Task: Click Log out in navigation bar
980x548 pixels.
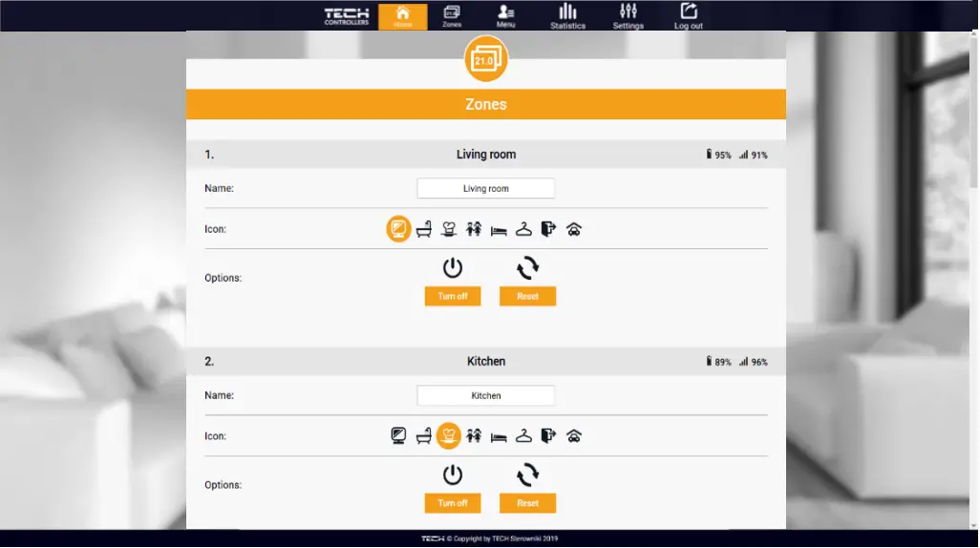Action: pyautogui.click(x=688, y=16)
